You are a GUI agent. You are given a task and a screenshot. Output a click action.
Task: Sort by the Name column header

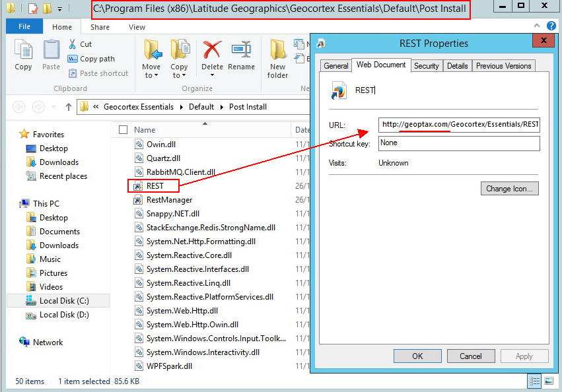(x=145, y=130)
